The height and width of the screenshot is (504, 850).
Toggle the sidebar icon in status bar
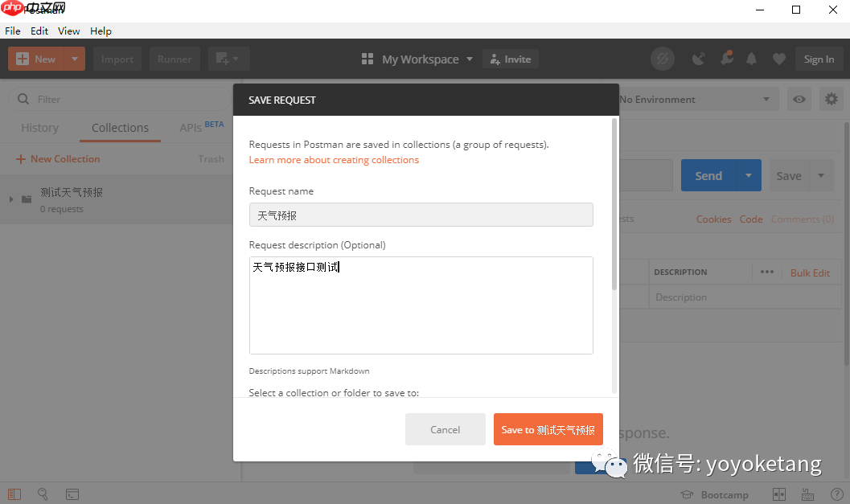[14, 494]
